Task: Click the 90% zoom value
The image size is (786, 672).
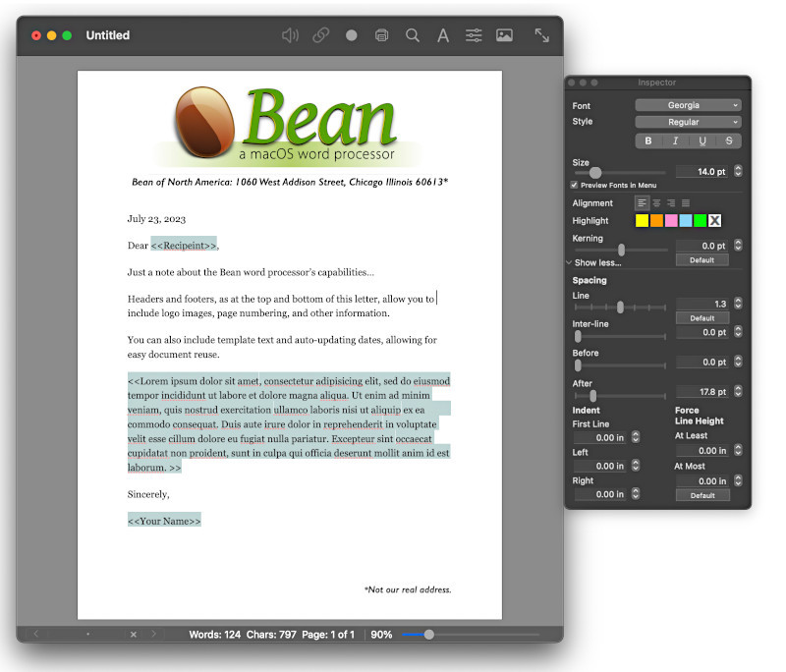Action: [381, 635]
